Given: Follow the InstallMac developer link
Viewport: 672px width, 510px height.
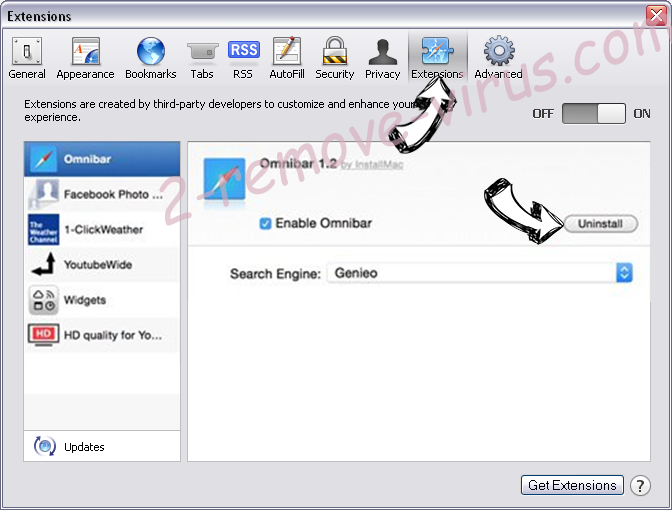Looking at the screenshot, I should 372,165.
